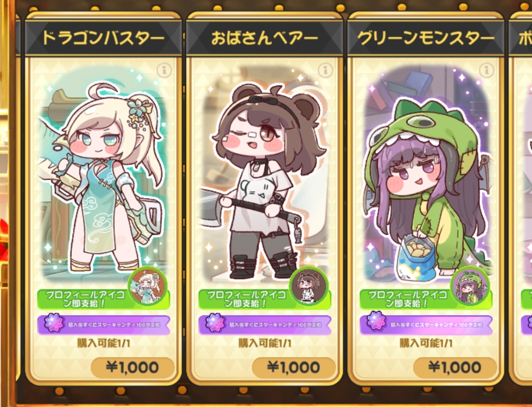The width and height of the screenshot is (532, 407).
Task: Click グリーンモンスター round profile icon badge
Action: [x=470, y=286]
